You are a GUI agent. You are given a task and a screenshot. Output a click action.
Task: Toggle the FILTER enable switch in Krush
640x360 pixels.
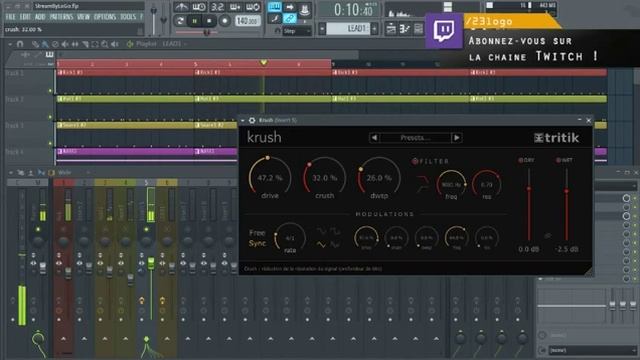click(x=415, y=161)
